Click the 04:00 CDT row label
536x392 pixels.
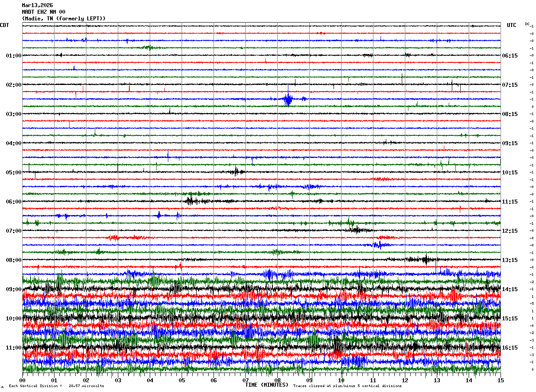click(13, 143)
